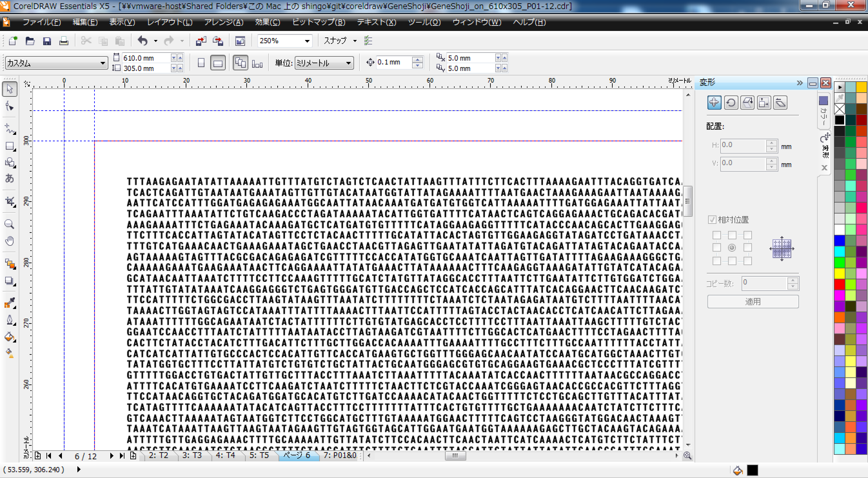Choose landscape page orientation
868x478 pixels.
pos(218,63)
